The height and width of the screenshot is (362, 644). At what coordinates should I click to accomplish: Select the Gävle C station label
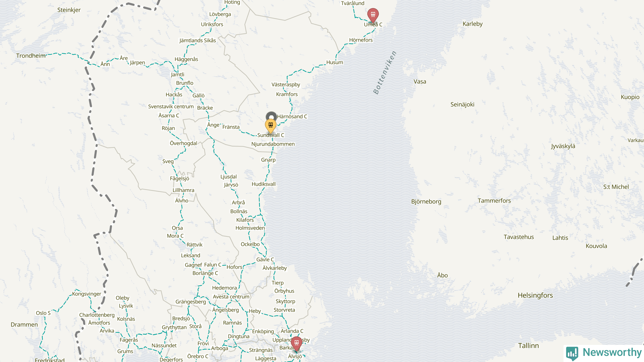pos(265,259)
